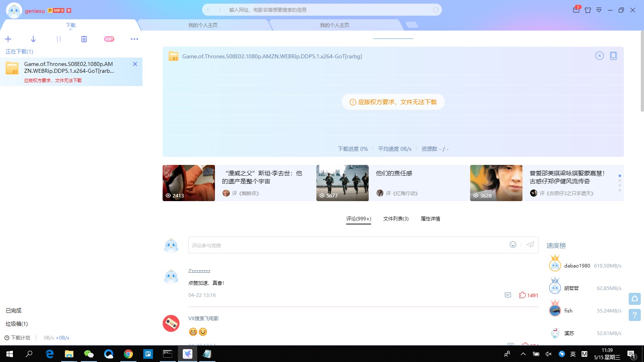Switch to 属性详情 tab
644x362 pixels.
[430, 219]
